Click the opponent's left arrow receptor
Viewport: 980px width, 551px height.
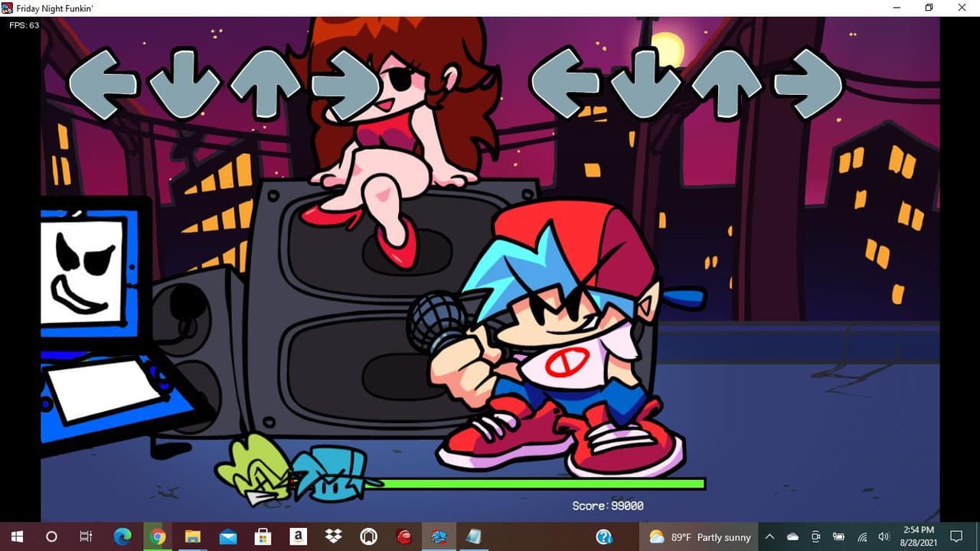tap(103, 83)
